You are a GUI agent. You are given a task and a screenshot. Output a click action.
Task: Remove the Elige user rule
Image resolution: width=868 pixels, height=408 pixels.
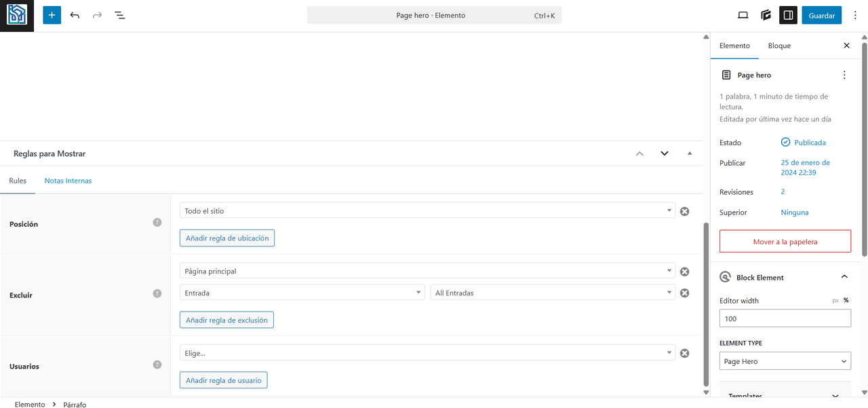tap(685, 353)
